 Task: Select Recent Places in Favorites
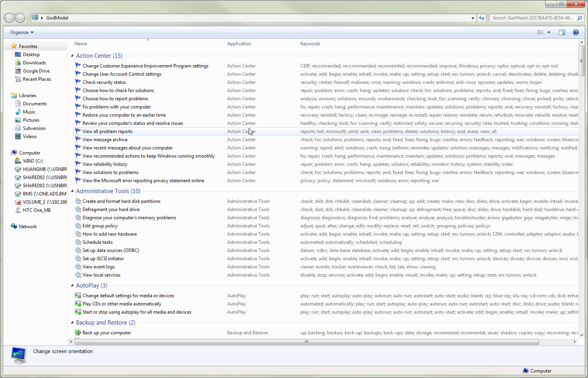click(37, 79)
